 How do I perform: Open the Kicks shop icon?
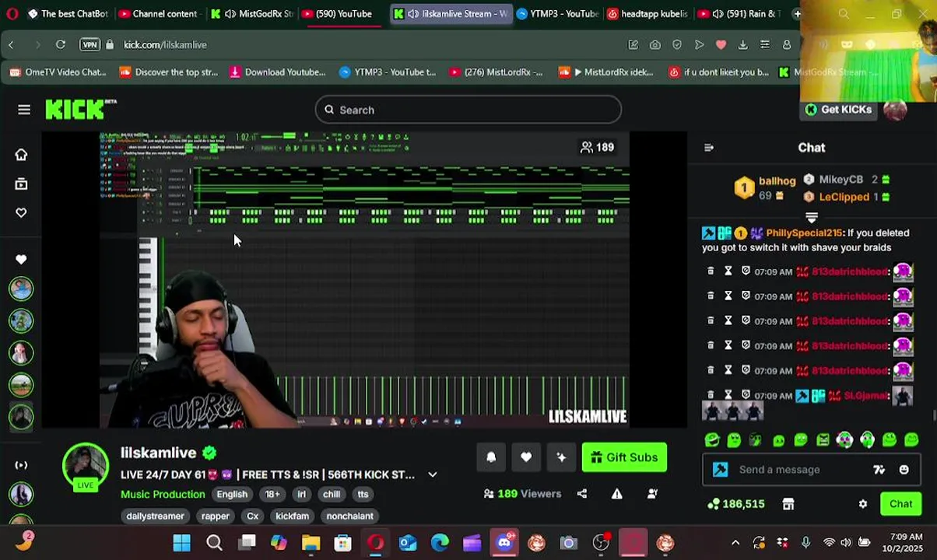[788, 504]
